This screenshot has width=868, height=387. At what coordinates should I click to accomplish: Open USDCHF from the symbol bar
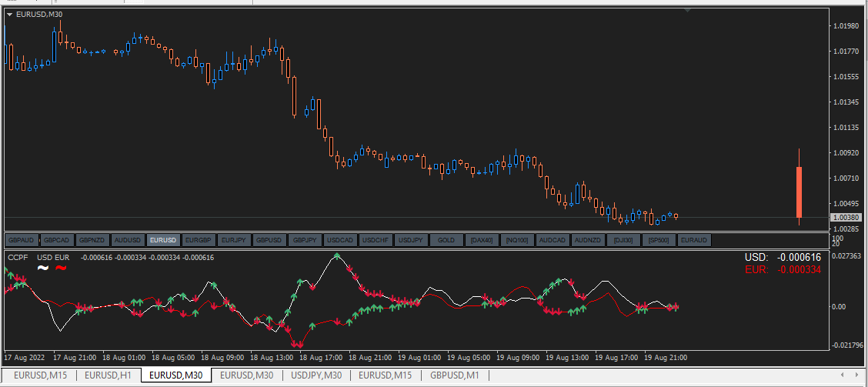(376, 240)
